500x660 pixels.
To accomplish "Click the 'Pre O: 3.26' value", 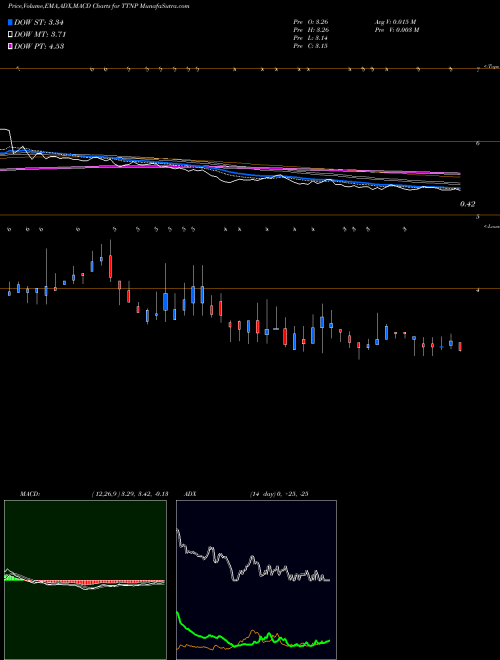I will pos(311,21).
